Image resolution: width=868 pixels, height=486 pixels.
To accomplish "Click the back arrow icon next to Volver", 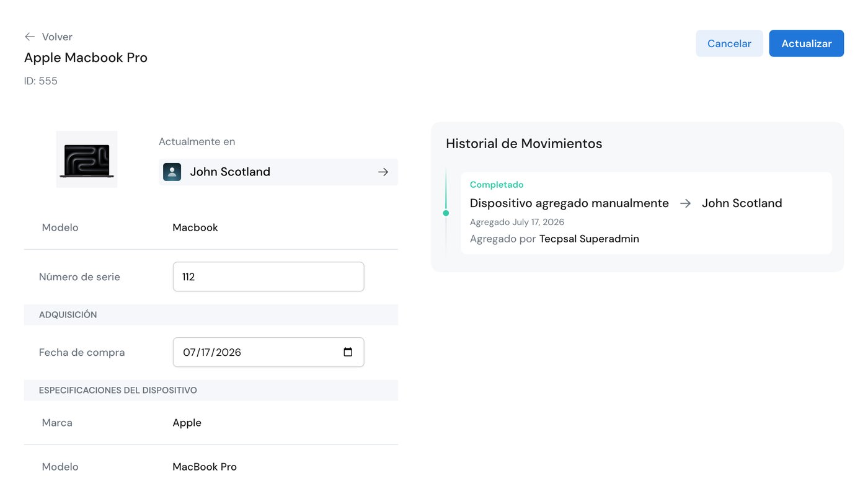I will click(x=29, y=37).
